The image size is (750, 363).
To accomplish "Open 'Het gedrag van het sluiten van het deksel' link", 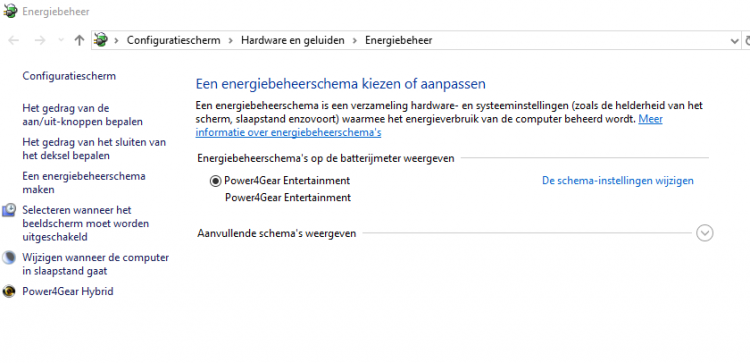I will pyautogui.click(x=94, y=149).
